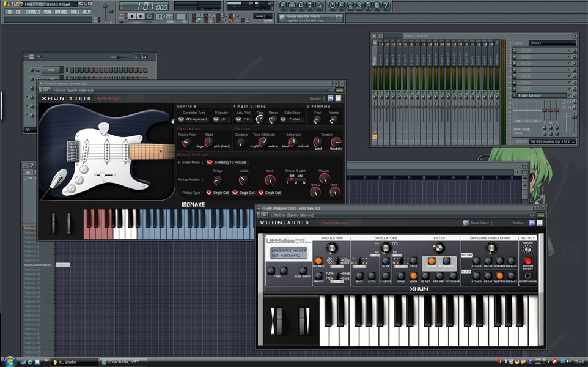The width and height of the screenshot is (588, 367).
Task: Click the LittleOne filter Resonance knob
Action: [x=447, y=261]
